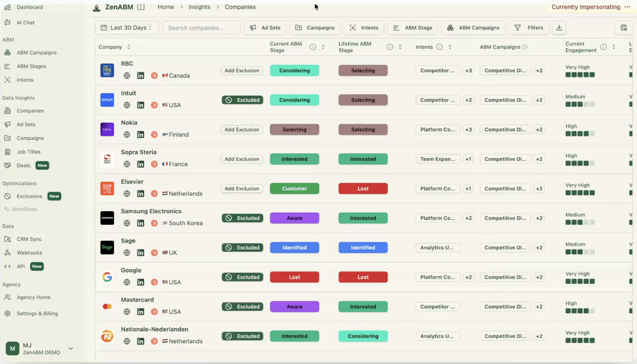Viewport: 637px width, 364px height.
Task: Open Samsung Electronics website globe icon
Action: [x=127, y=223]
